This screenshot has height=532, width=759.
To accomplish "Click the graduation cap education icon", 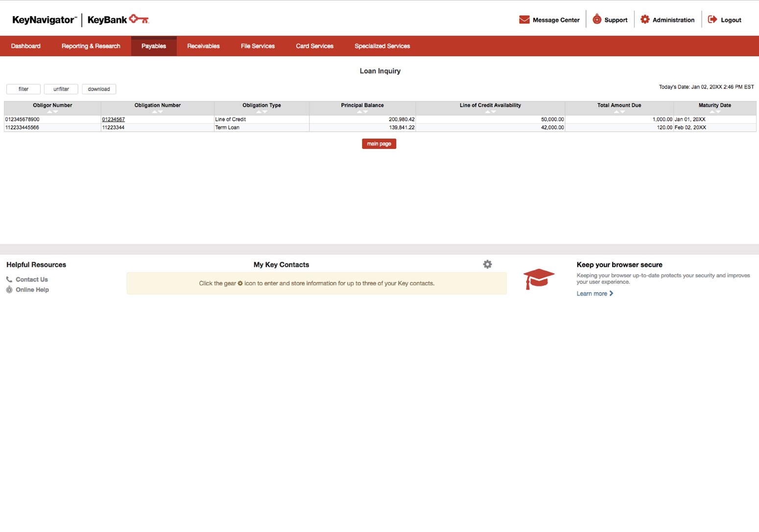I will coord(539,278).
